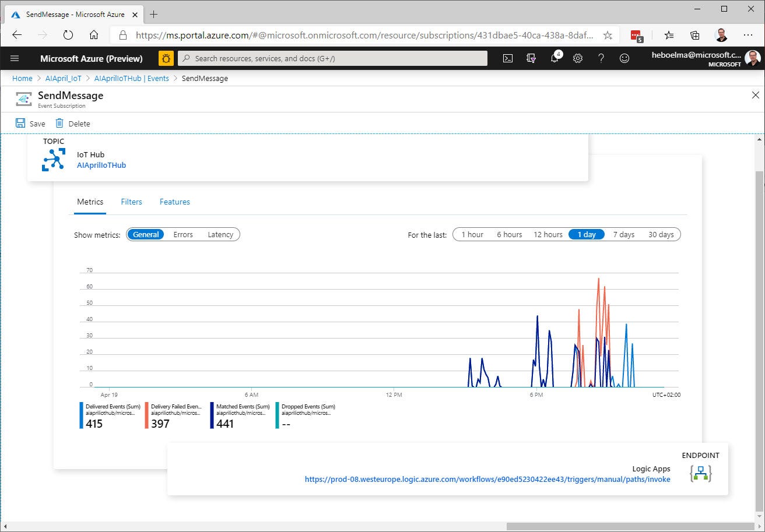
Task: Click the Delivered Events value 415
Action: [x=94, y=424]
